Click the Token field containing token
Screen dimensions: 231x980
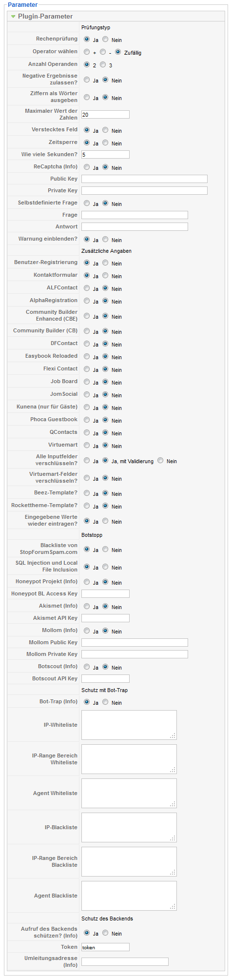[105, 947]
